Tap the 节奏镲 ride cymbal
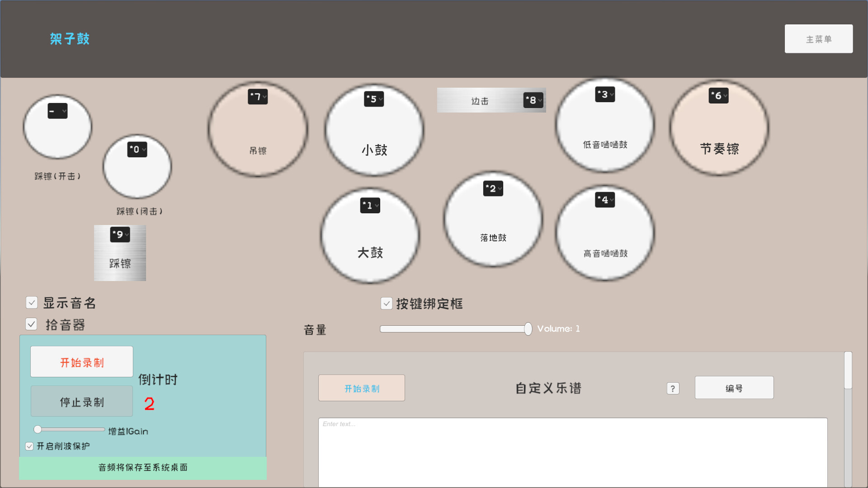 (x=718, y=131)
